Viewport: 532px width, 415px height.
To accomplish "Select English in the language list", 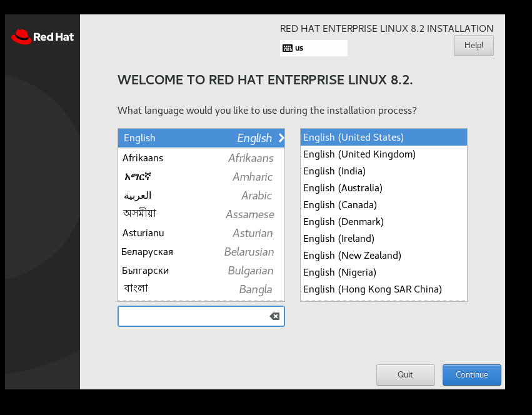I will pos(201,137).
